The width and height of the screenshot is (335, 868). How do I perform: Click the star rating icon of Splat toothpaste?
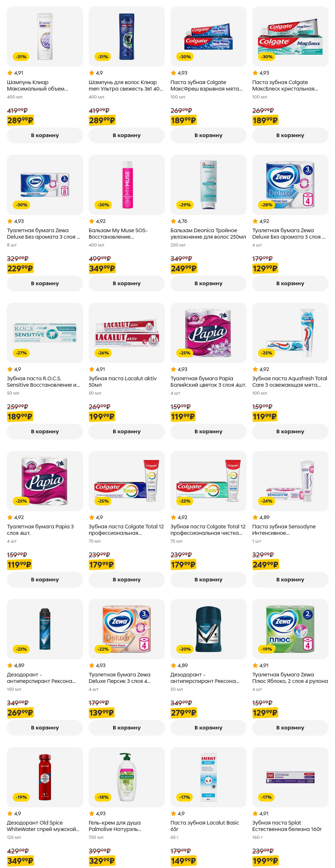click(255, 813)
